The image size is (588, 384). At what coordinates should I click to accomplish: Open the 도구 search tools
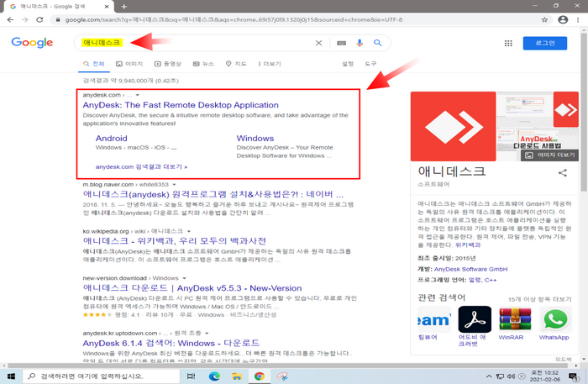370,64
